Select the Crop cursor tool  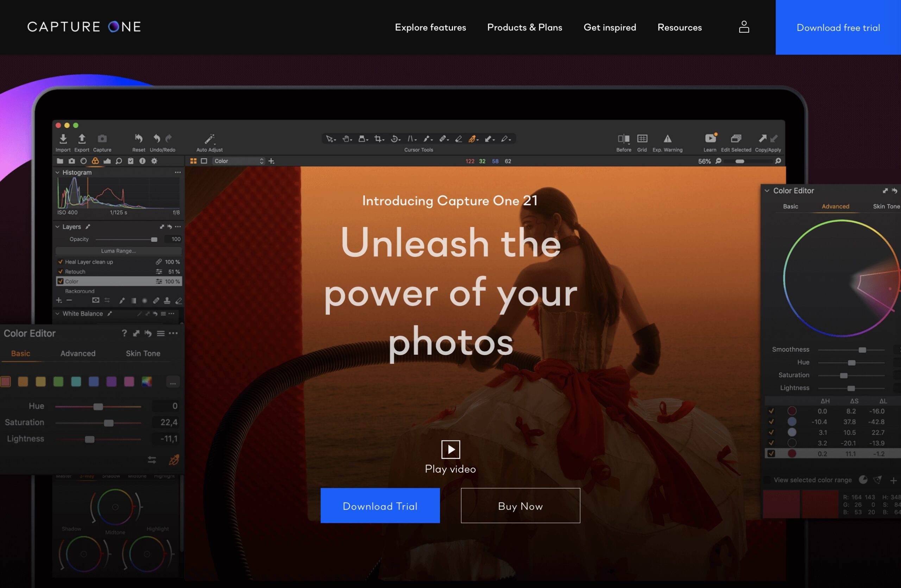[x=378, y=139]
